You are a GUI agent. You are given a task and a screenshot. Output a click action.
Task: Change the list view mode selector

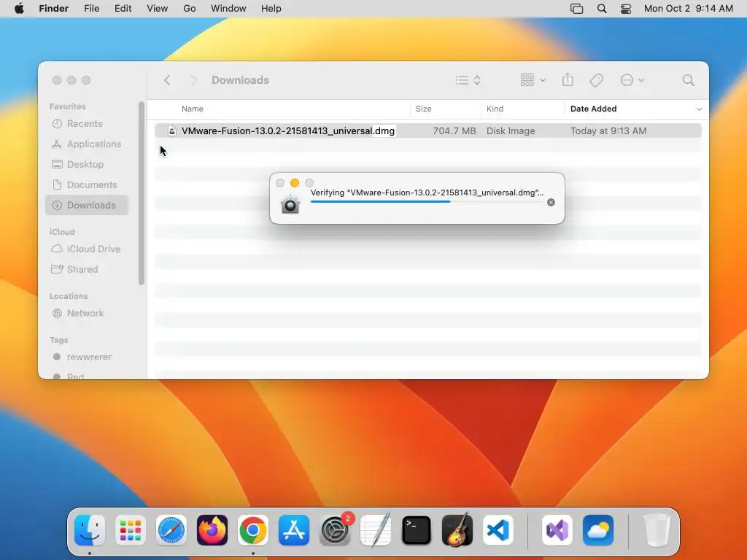pyautogui.click(x=468, y=80)
